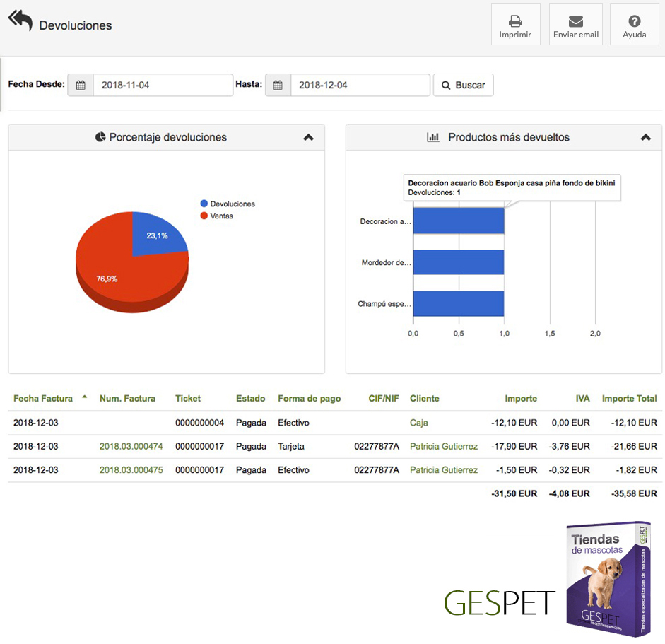Image resolution: width=665 pixels, height=644 pixels.
Task: Click calendar icon for Fecha Desde
Action: [x=81, y=85]
